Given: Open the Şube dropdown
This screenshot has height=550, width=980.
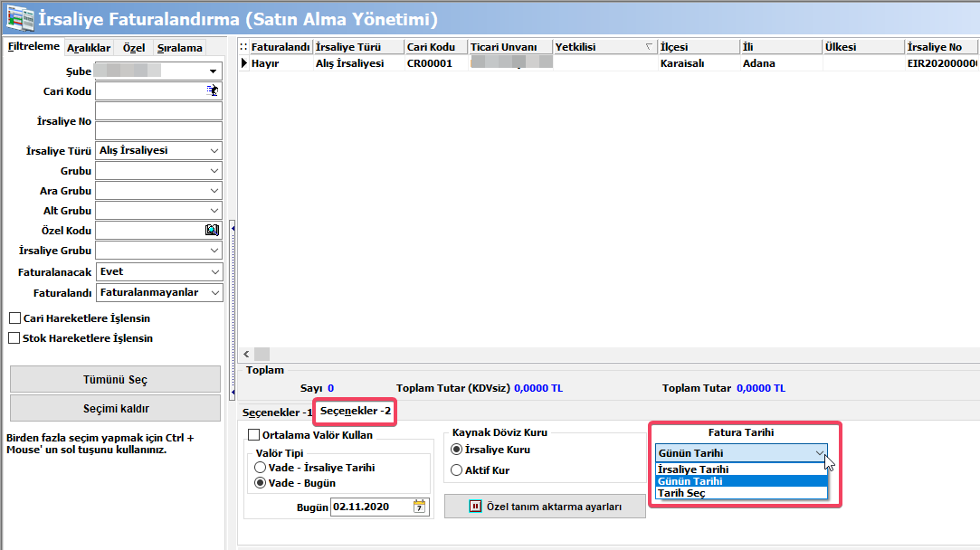Looking at the screenshot, I should [214, 71].
